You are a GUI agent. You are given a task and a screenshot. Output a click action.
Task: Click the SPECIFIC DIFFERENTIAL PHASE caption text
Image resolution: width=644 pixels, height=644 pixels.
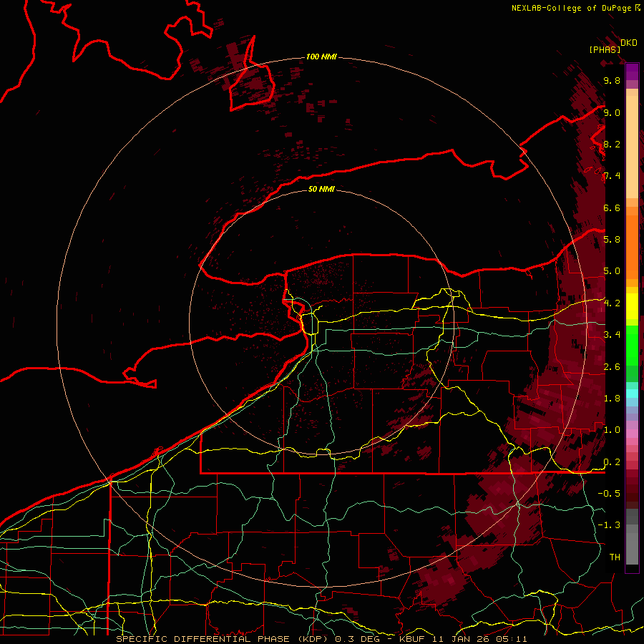[x=203, y=639]
